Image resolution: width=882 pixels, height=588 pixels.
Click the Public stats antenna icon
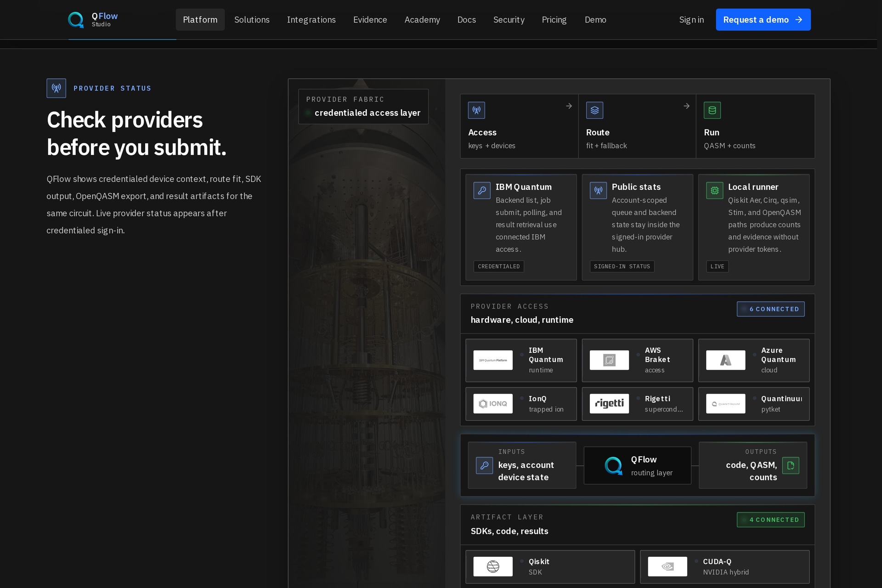point(598,190)
